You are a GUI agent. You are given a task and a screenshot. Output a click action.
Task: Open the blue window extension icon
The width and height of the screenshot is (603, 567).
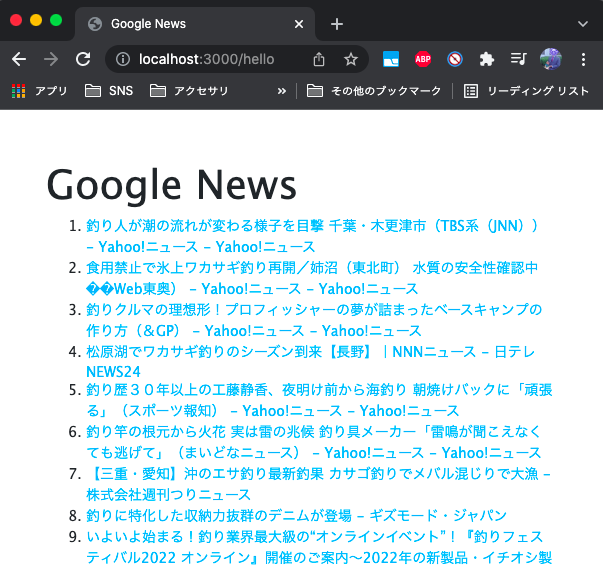pos(391,59)
